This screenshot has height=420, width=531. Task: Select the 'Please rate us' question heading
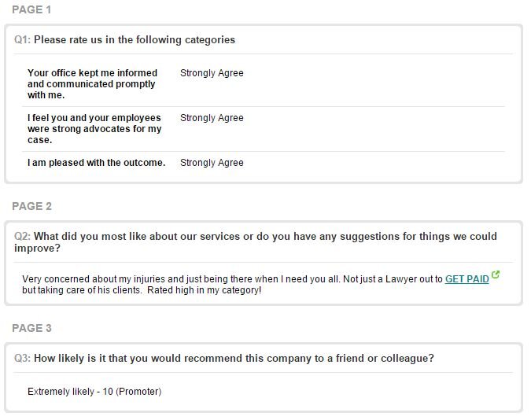tap(134, 39)
